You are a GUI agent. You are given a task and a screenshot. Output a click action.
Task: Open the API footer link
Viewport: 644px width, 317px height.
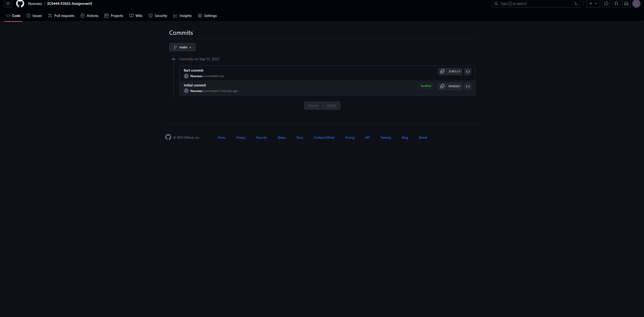367,138
